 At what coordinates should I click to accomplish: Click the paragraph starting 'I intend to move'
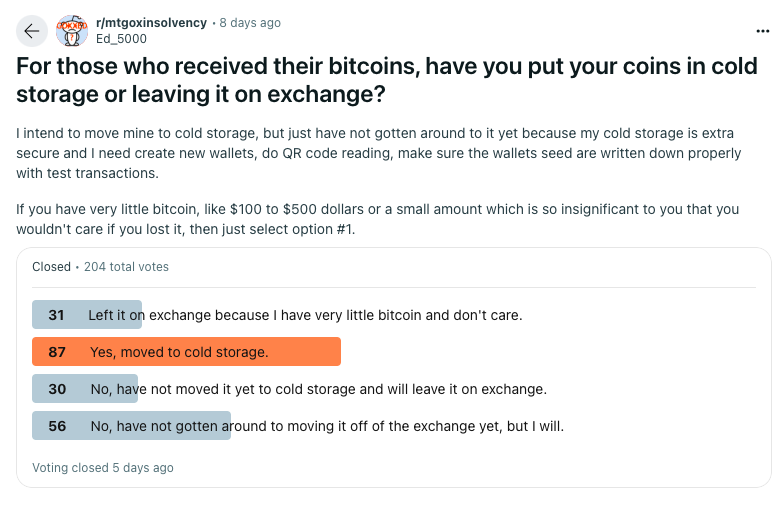pos(379,153)
